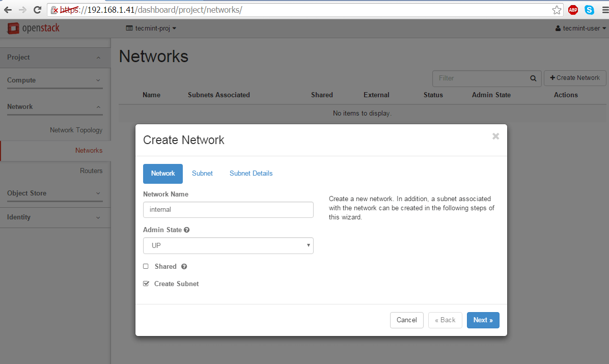Click the Skype extension icon
Image resolution: width=609 pixels, height=364 pixels.
589,10
